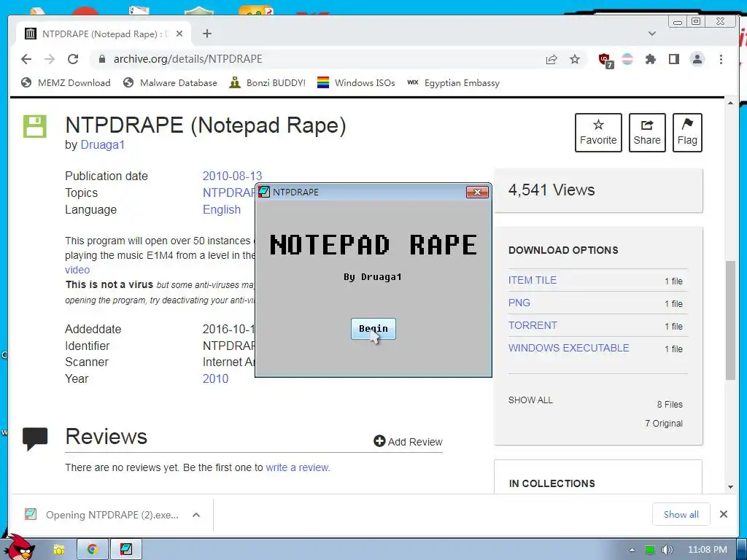The height and width of the screenshot is (560, 747).
Task: Click the vertical scrollbar thumb
Action: coord(731,320)
